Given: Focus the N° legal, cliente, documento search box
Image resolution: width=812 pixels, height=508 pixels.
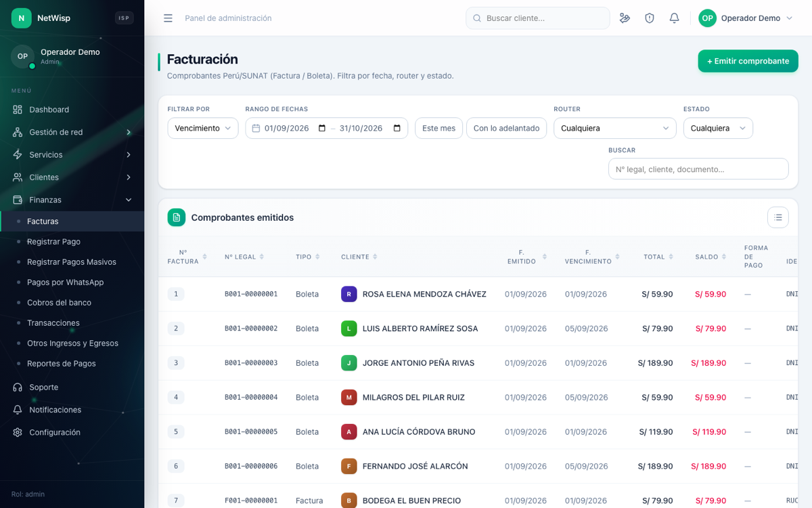Looking at the screenshot, I should tap(698, 169).
